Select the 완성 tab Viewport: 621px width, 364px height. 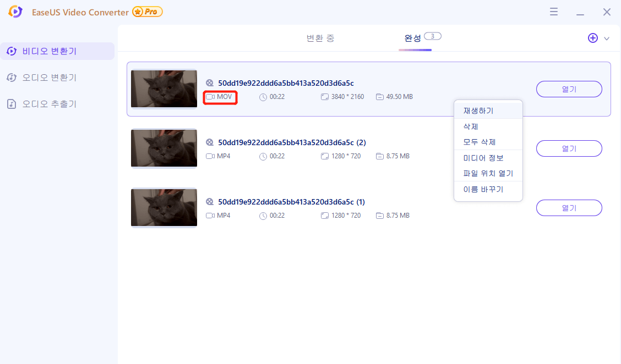click(x=413, y=38)
